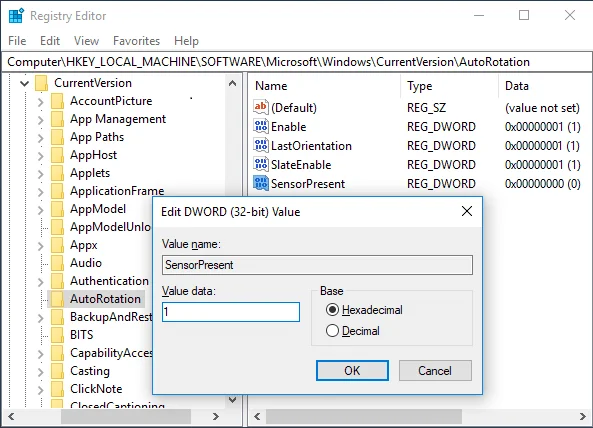The width and height of the screenshot is (593, 428).
Task: Open the Help menu
Action: [x=186, y=41]
